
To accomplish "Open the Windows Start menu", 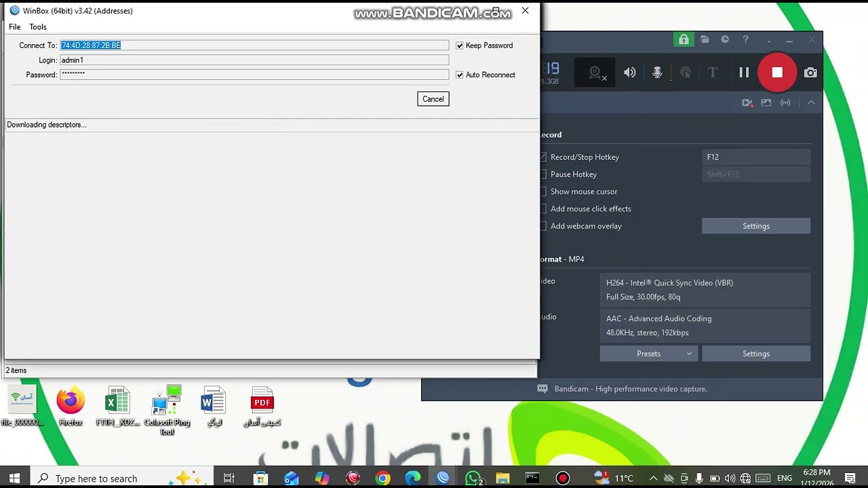I will coord(14,479).
